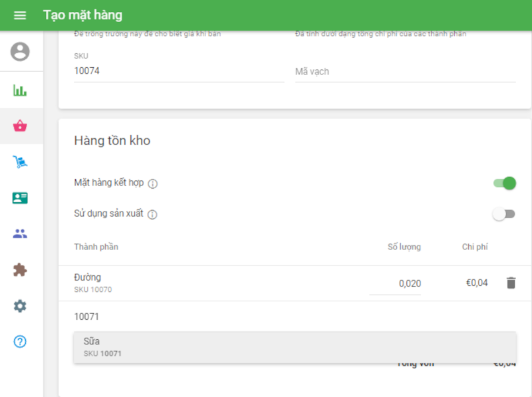Show info for Sử dụng sản xuất
The image size is (532, 397).
152,215
